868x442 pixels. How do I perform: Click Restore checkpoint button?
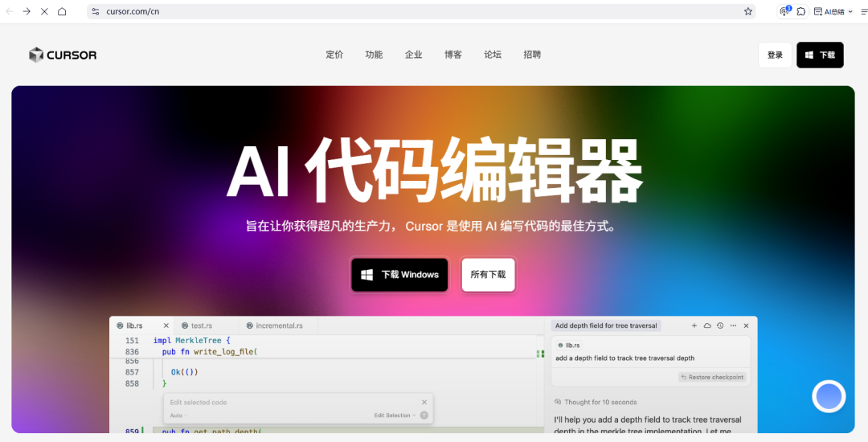tap(712, 377)
